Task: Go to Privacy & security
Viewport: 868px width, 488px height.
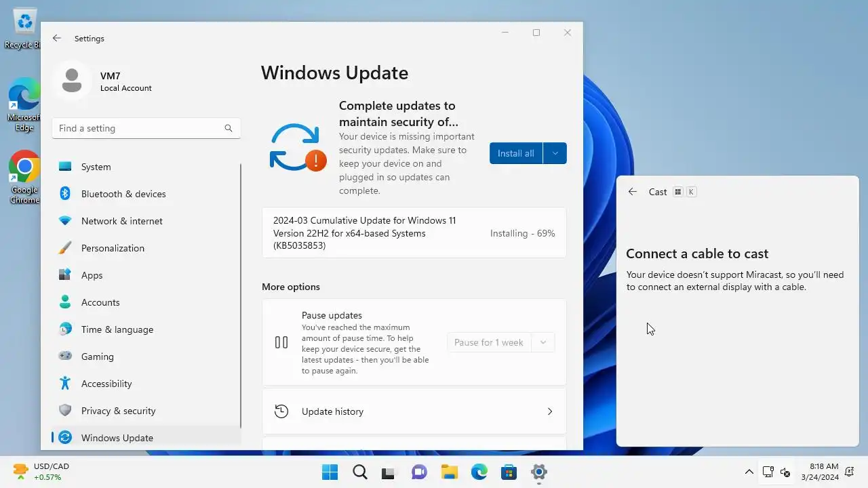Action: tap(146, 411)
